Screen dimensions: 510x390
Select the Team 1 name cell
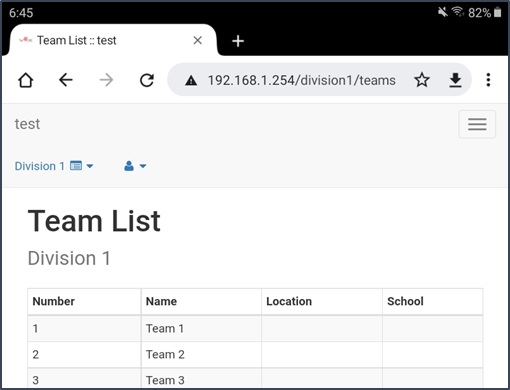[201, 329]
